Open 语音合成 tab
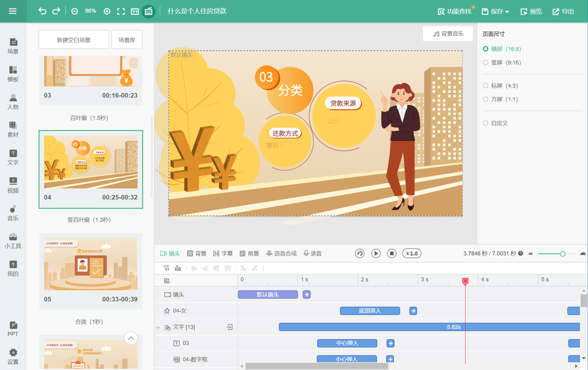The height and width of the screenshot is (370, 588). 281,254
